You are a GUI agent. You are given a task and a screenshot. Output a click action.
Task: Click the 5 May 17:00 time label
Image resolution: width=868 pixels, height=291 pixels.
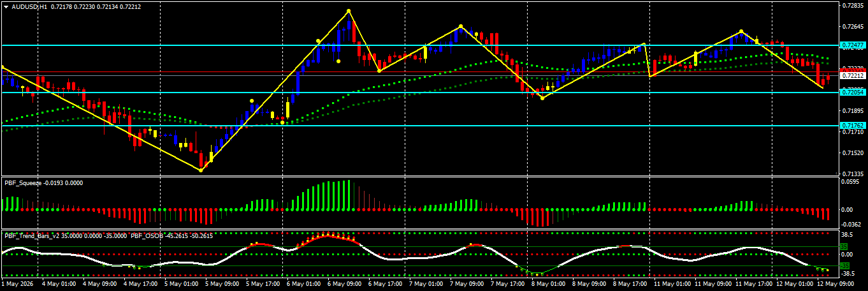pyautogui.click(x=262, y=283)
